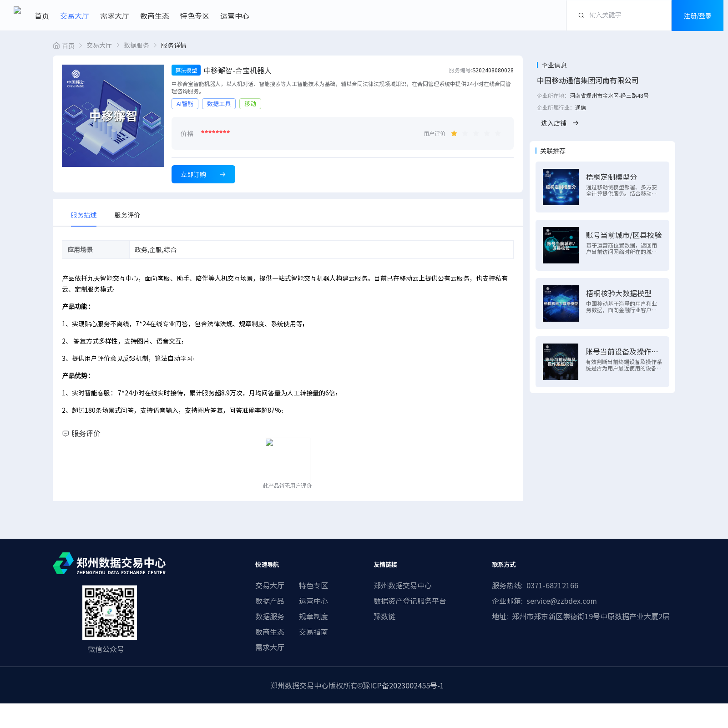
Task: Click the 数据服务 breadcrumb link
Action: pyautogui.click(x=136, y=45)
